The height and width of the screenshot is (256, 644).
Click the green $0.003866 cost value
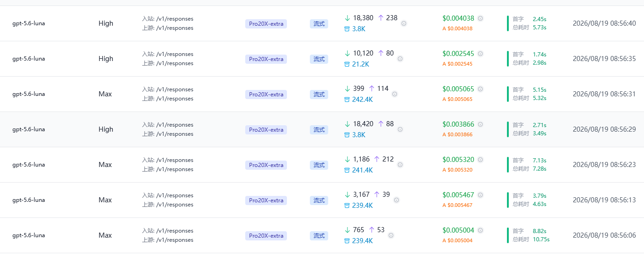[458, 124]
